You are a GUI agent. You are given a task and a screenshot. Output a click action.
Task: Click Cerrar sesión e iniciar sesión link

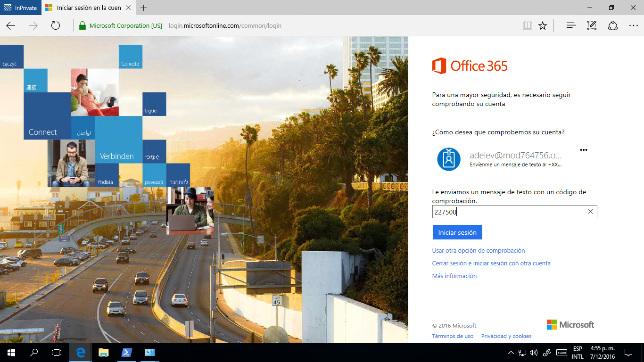[x=491, y=263]
